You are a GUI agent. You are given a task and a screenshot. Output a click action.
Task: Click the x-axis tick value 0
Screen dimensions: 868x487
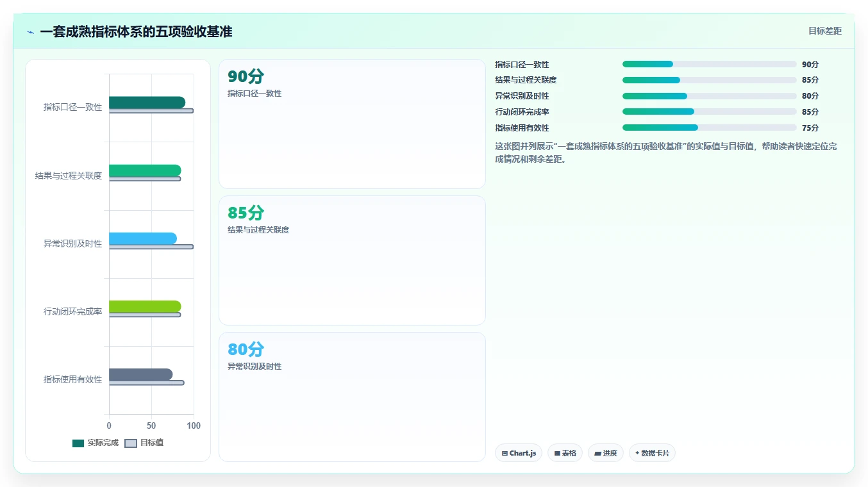(x=109, y=425)
